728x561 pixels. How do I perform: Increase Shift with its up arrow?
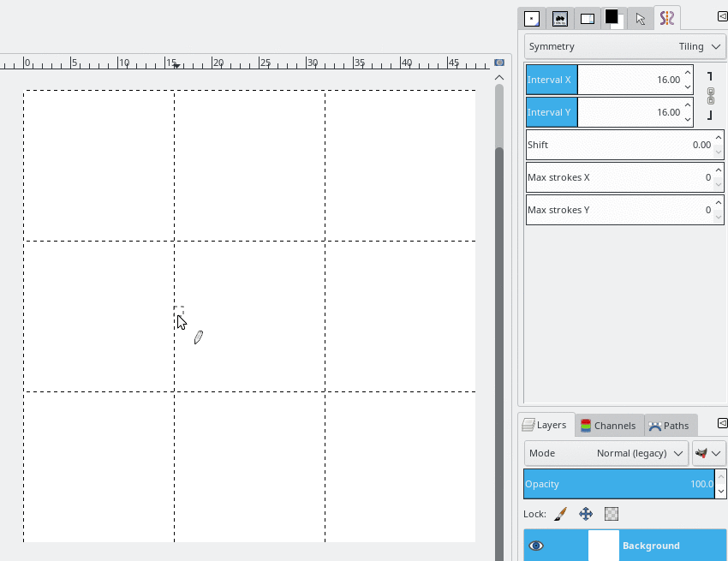click(x=719, y=138)
